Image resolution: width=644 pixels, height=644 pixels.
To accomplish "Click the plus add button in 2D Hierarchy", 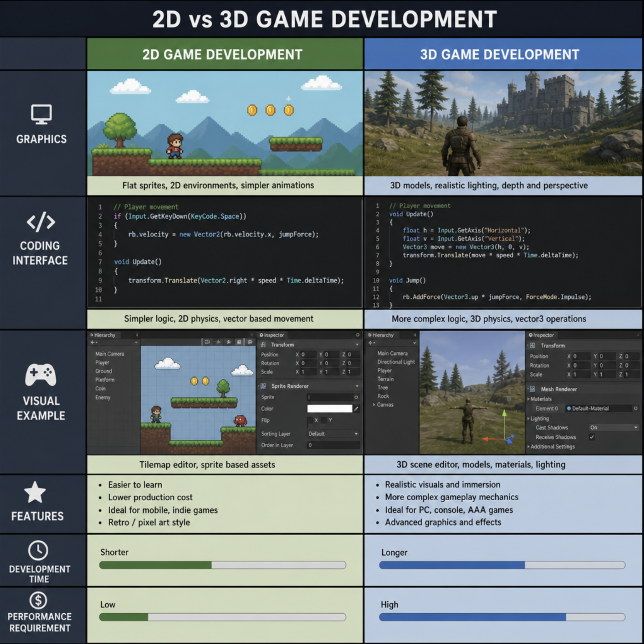I will (x=93, y=342).
